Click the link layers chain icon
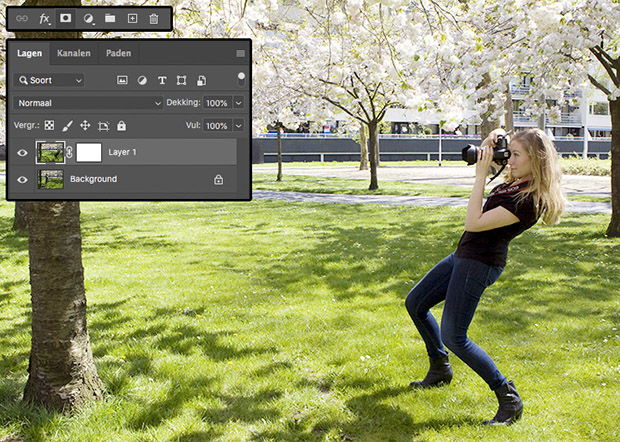Screen dimensions: 620x442 tap(22, 19)
